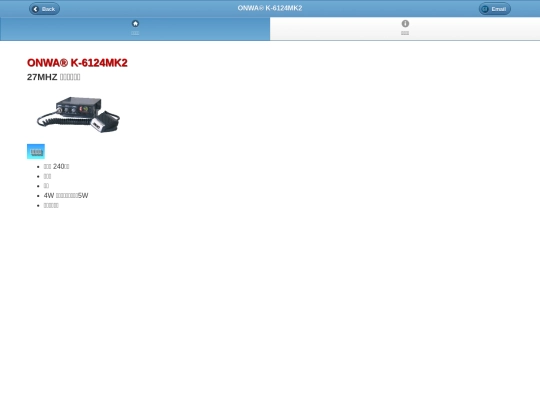Select the bullet item containing 240
The height and width of the screenshot is (405, 540).
[x=56, y=167]
